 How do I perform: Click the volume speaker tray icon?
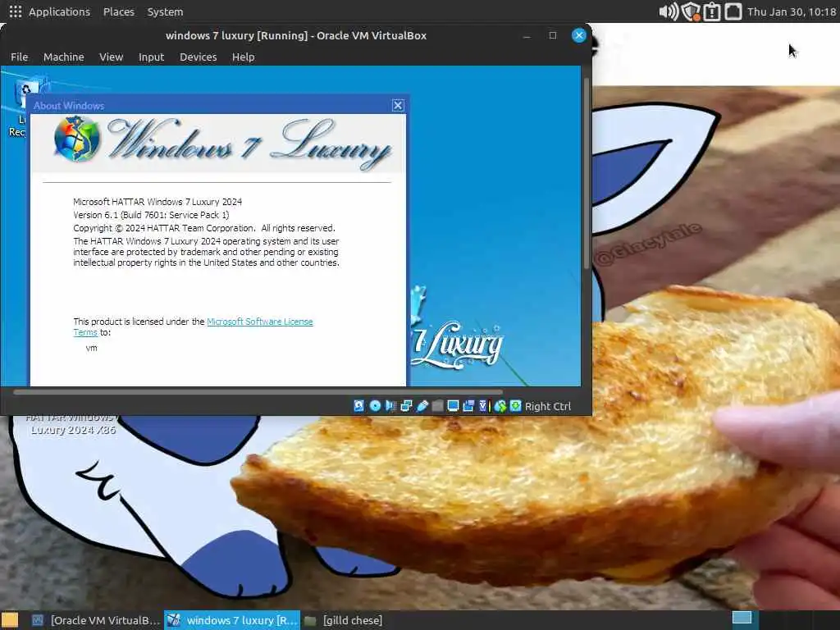(x=668, y=11)
